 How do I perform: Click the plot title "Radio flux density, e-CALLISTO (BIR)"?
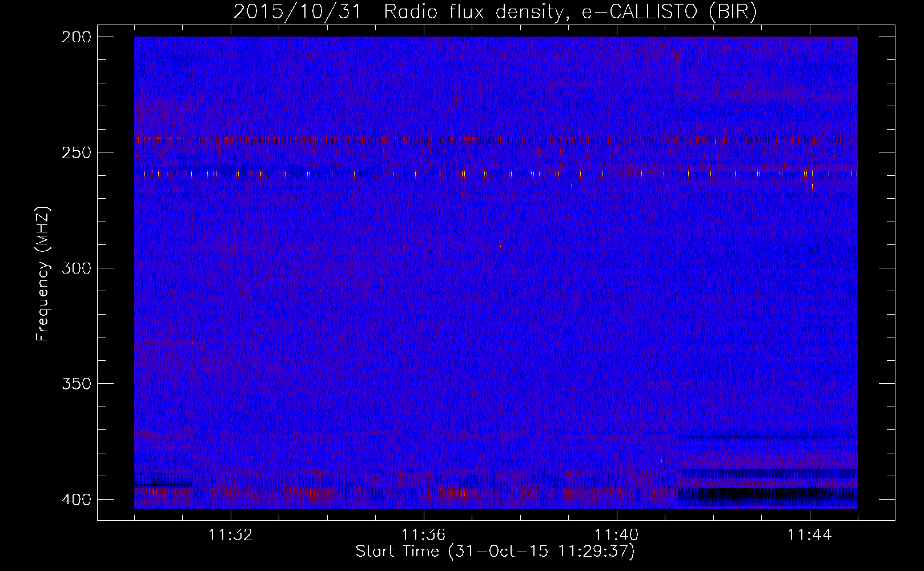[571, 11]
